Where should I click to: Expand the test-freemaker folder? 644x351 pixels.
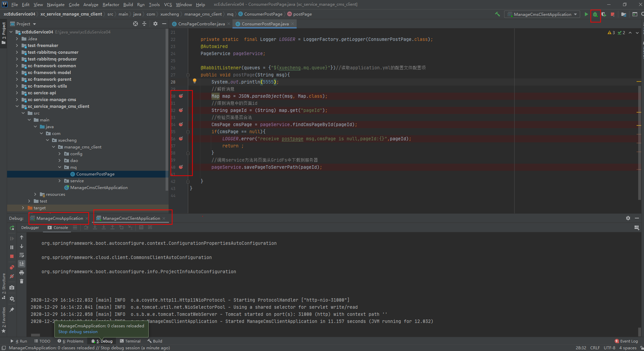17,45
